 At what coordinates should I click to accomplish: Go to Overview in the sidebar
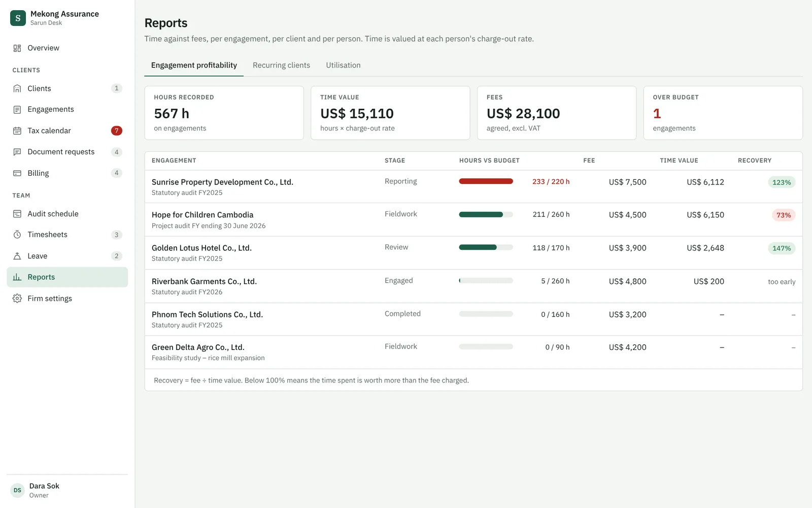coord(67,48)
